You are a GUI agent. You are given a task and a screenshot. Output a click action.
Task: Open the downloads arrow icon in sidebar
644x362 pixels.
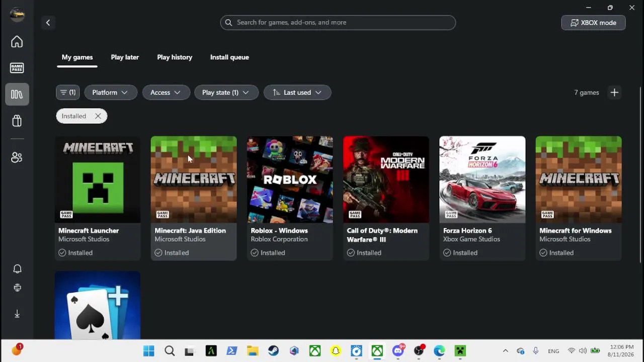17,314
